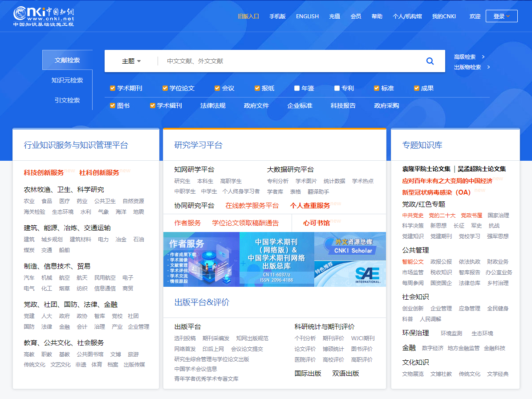Open 知网研学平台 link
Viewport: 532px width, 399px height.
[195, 169]
